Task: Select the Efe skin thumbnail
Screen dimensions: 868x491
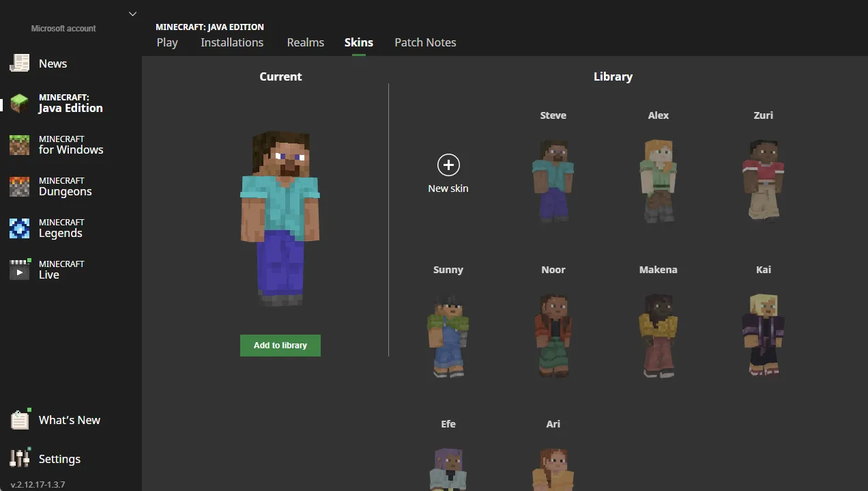Action: 448,469
